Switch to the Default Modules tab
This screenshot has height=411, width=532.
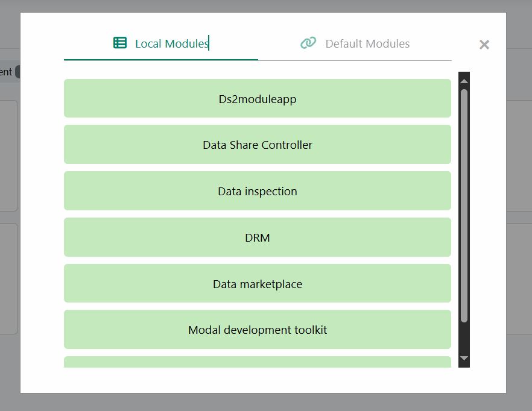(367, 44)
